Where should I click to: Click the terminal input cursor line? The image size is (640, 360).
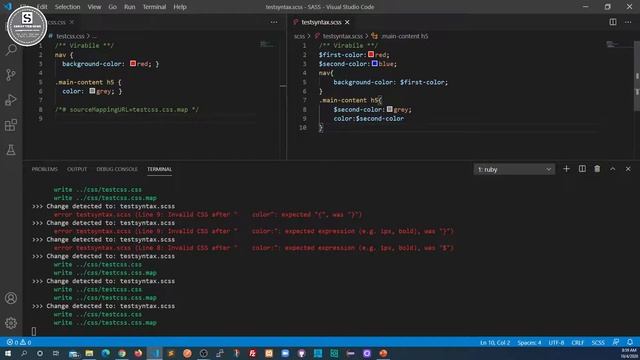pyautogui.click(x=34, y=331)
